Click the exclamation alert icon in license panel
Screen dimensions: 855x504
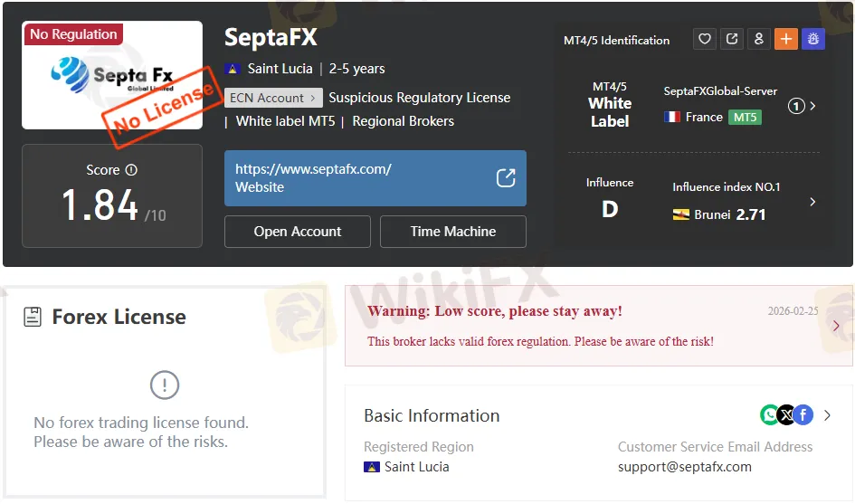[164, 385]
